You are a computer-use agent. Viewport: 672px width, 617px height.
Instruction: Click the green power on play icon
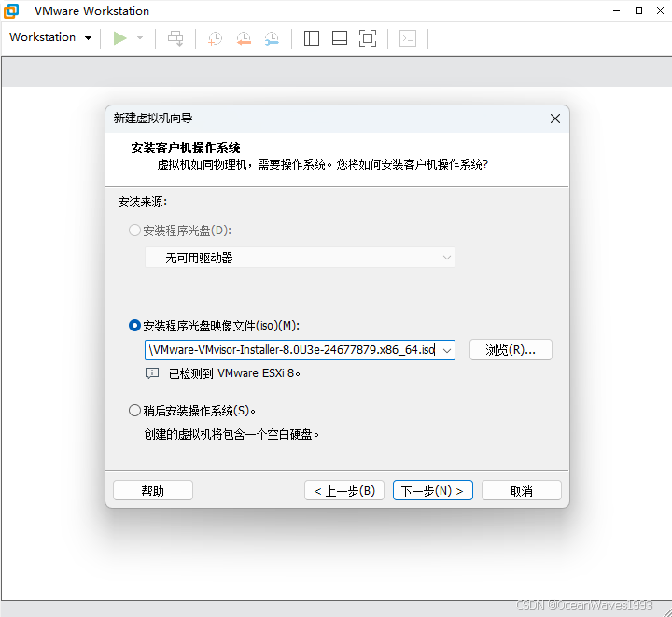coord(120,38)
